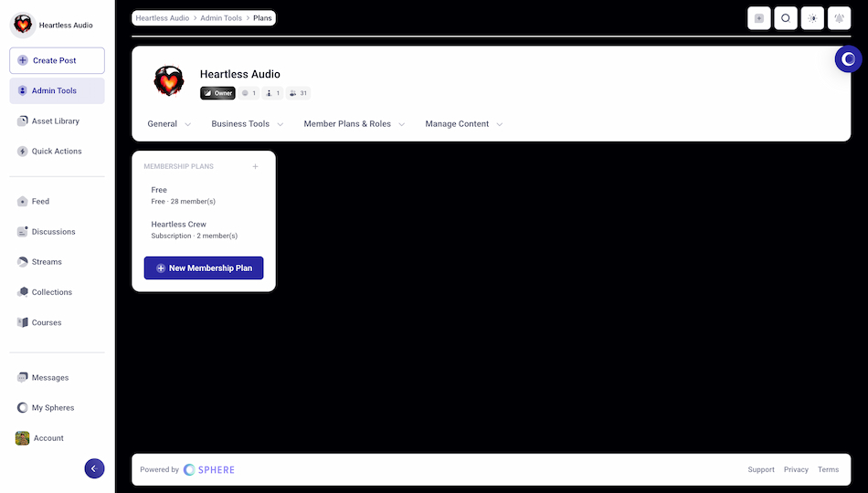Click Heartless Audio in breadcrumb
868x493 pixels.
pyautogui.click(x=163, y=18)
